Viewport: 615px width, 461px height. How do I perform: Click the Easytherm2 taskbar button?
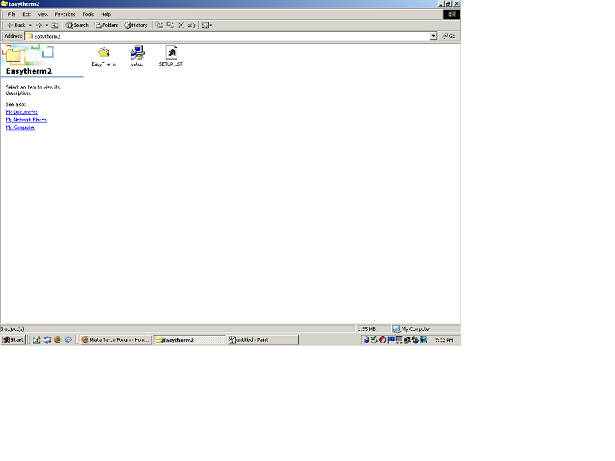click(x=189, y=340)
